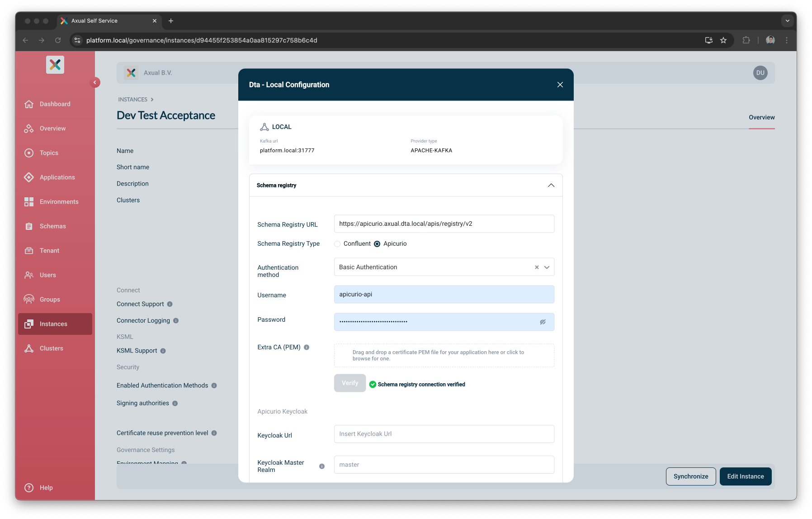Switch to the Overview tab

pyautogui.click(x=762, y=118)
